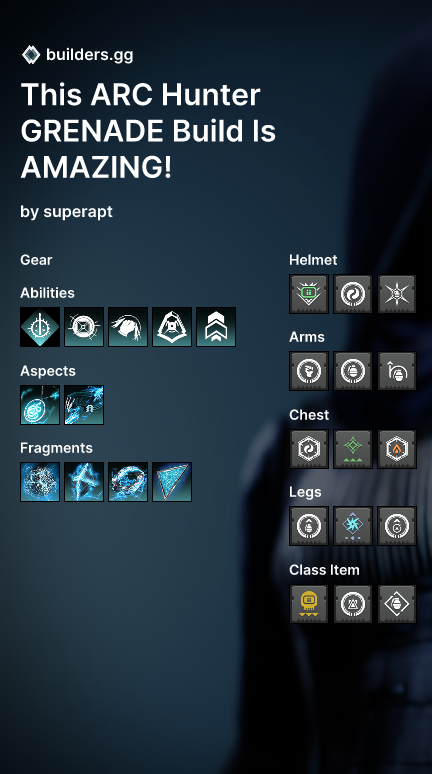
Task: Click the builders.gg logo icon
Action: tap(31, 55)
